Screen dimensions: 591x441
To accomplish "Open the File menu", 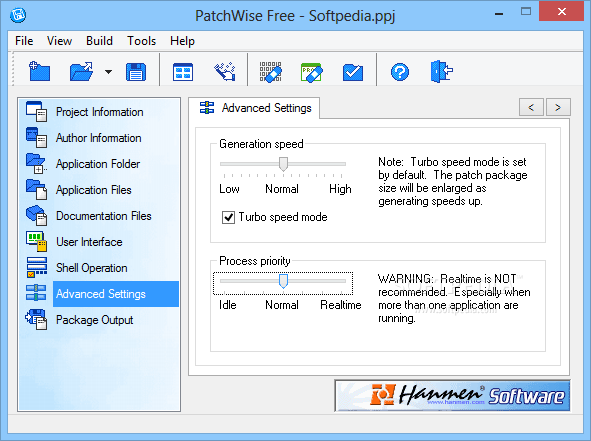I will tap(24, 41).
